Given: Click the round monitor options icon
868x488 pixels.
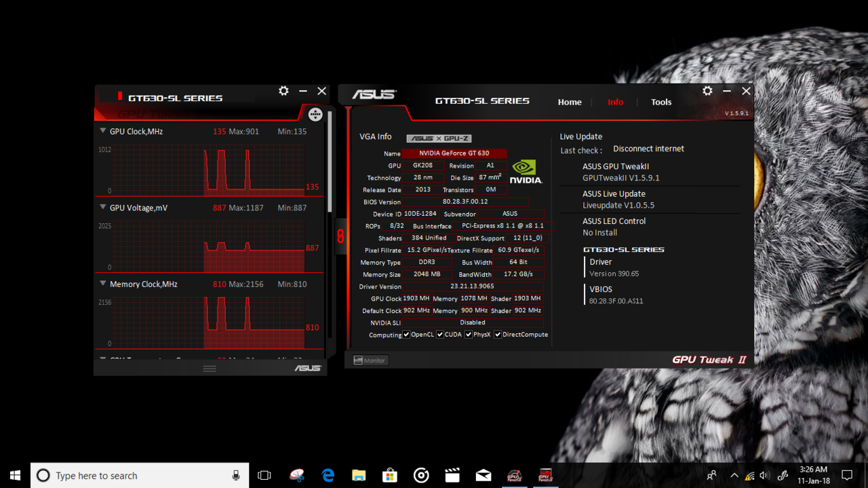Looking at the screenshot, I should coord(315,114).
